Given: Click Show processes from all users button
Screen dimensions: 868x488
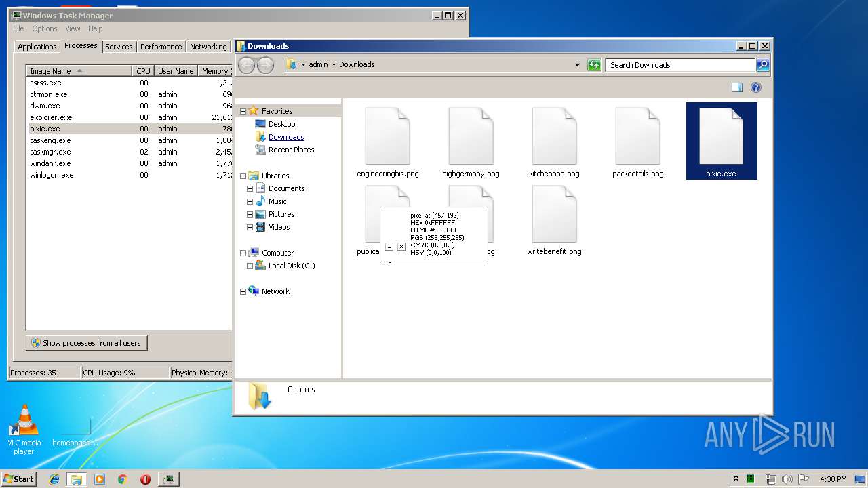Looking at the screenshot, I should pyautogui.click(x=87, y=343).
